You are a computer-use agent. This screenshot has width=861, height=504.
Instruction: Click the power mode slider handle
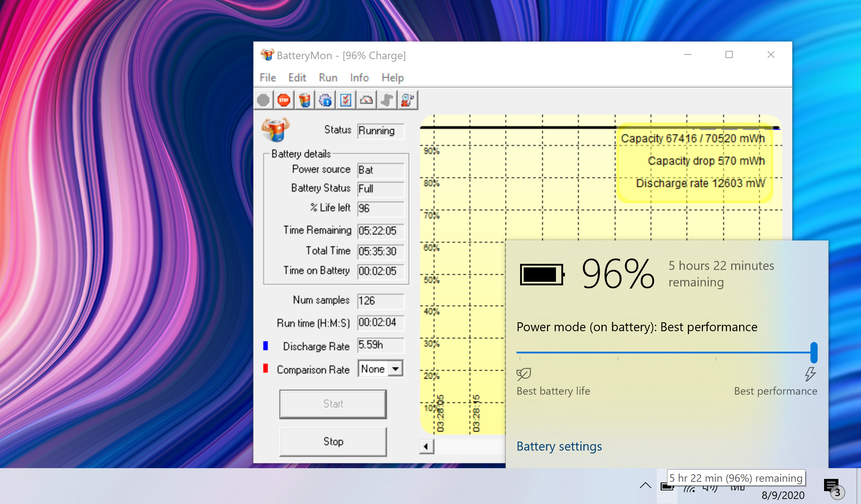click(814, 352)
